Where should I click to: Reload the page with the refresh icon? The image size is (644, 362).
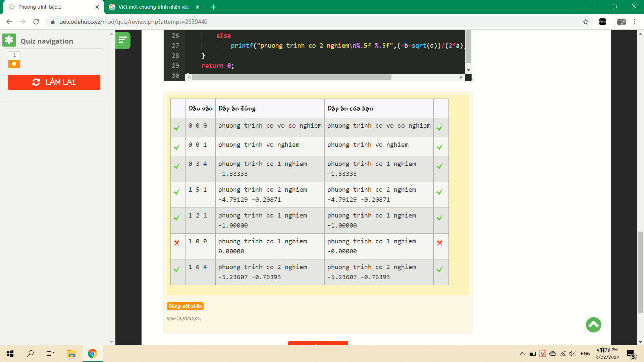click(x=36, y=22)
